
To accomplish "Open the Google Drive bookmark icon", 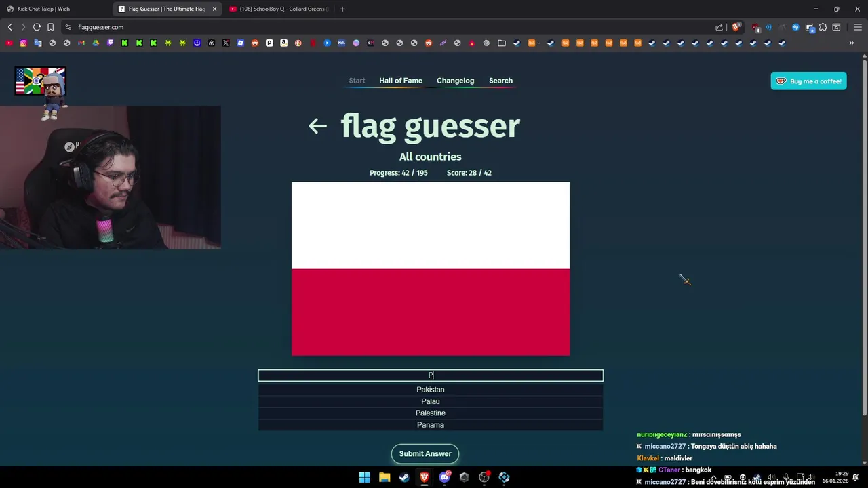I will [x=96, y=43].
